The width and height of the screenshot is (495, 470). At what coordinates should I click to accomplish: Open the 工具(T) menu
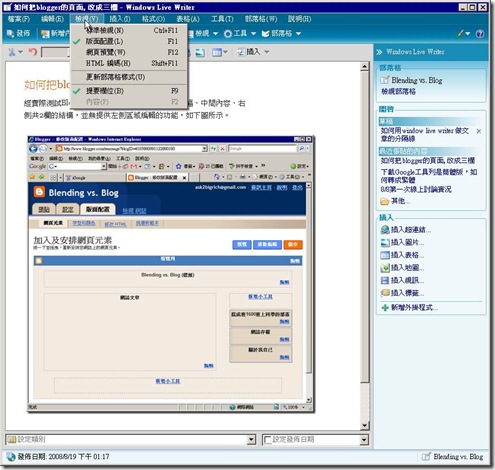222,19
